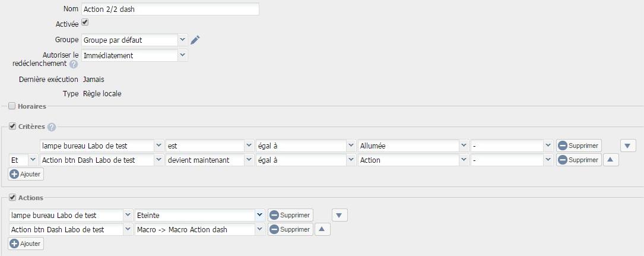644x256 pixels.
Task: Move the Macro Action dash row up
Action: 322,229
